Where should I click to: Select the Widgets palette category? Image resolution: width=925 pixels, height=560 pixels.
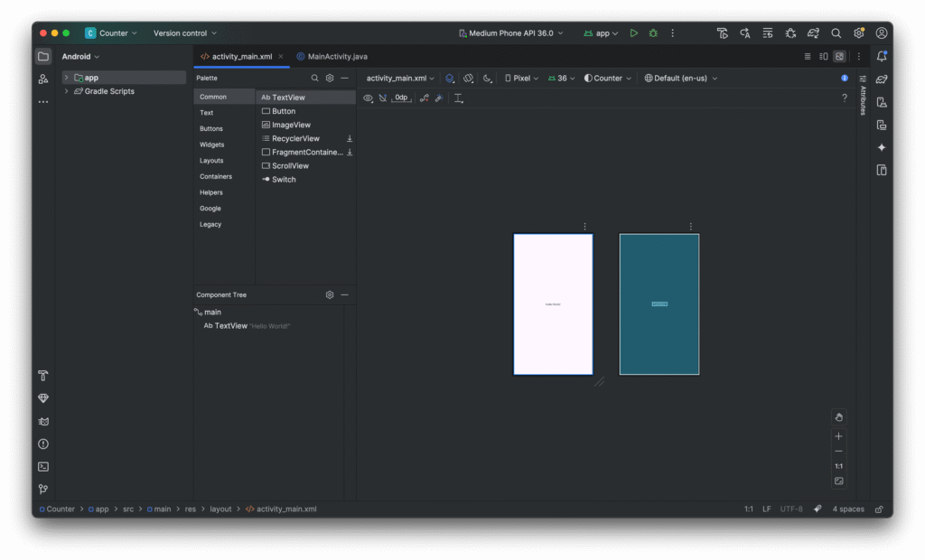coord(212,145)
